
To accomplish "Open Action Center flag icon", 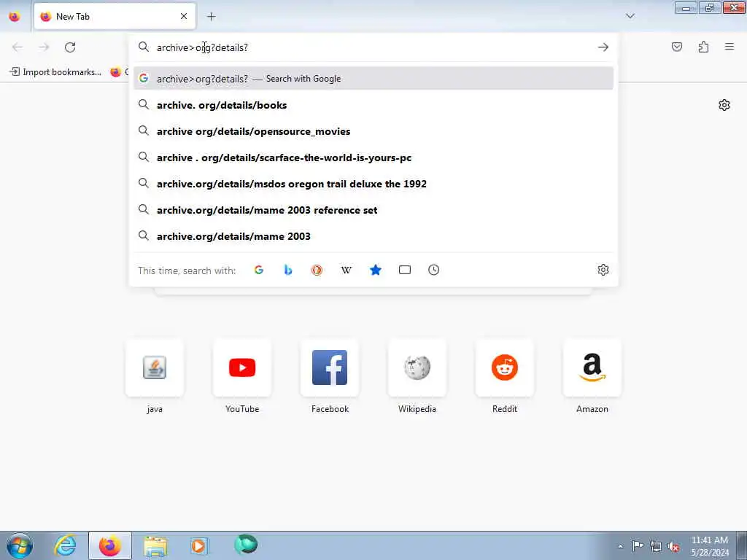I will pos(638,546).
